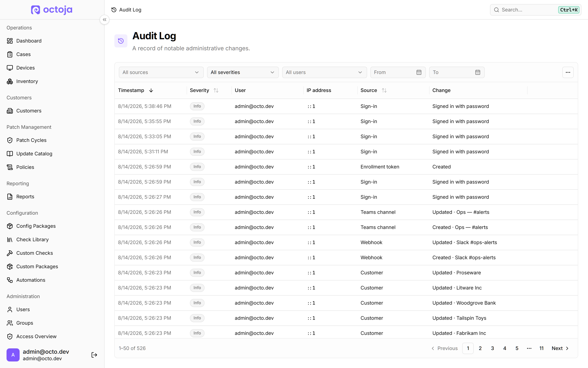588x368 pixels.
Task: Click the Ctrl+K shortcut badge
Action: (569, 10)
